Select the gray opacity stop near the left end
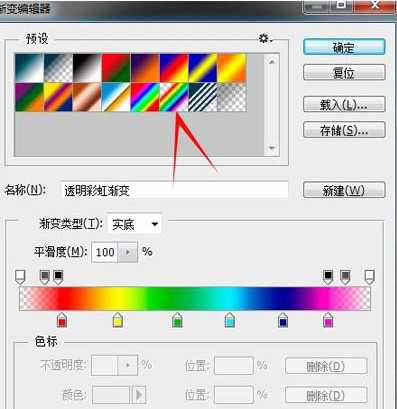Screen dimensions: 397x409 [44, 277]
